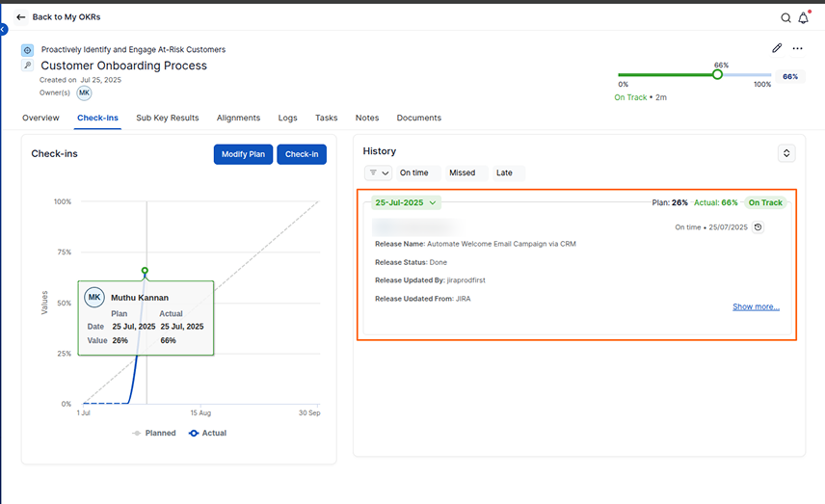Click the Show more... link

756,306
